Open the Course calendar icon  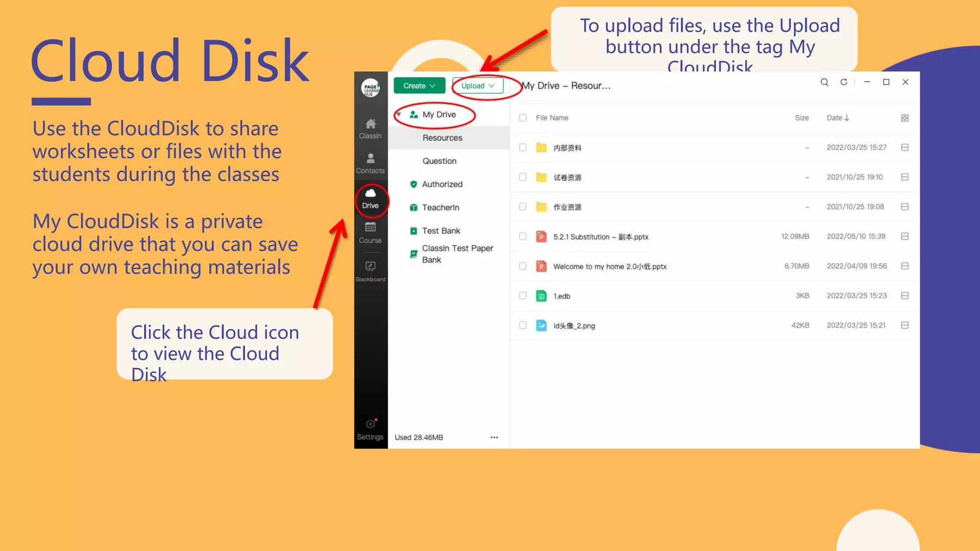click(x=370, y=228)
